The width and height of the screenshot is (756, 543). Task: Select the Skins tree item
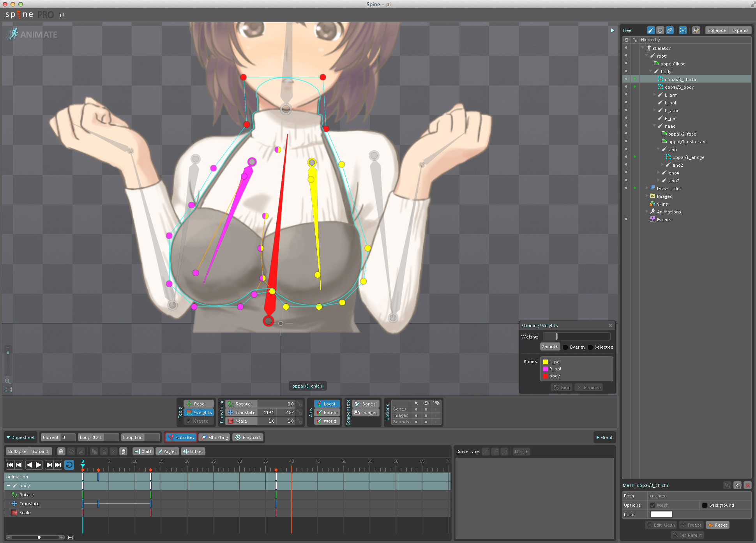662,204
